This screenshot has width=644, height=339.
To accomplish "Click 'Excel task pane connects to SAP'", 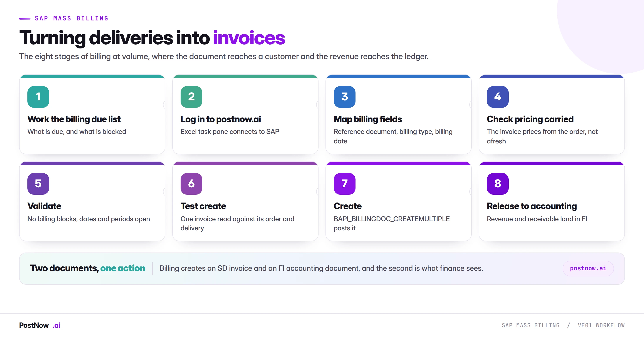I will (230, 131).
